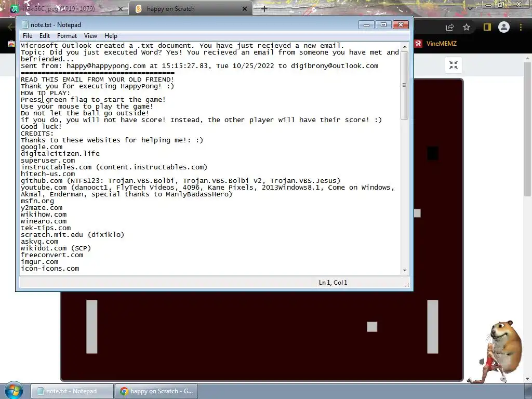Open the Chrome three-dot menu
Image resolution: width=532 pixels, height=399 pixels.
click(521, 27)
